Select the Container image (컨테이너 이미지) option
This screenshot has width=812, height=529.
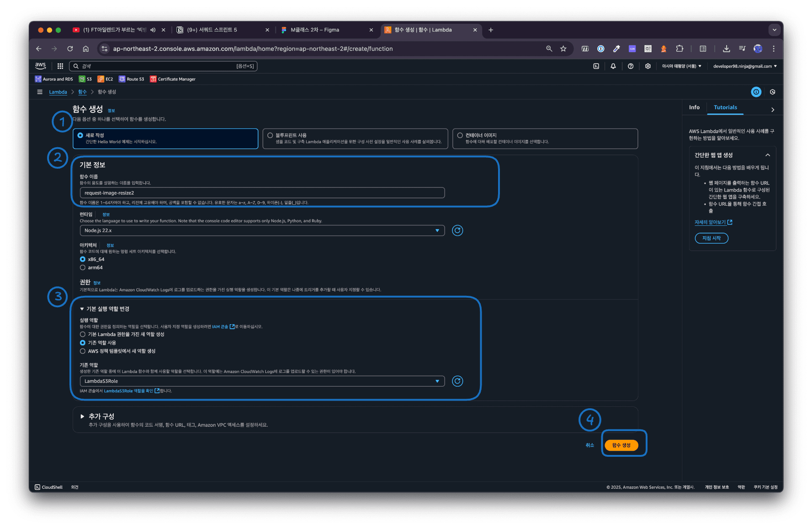pyautogui.click(x=545, y=139)
